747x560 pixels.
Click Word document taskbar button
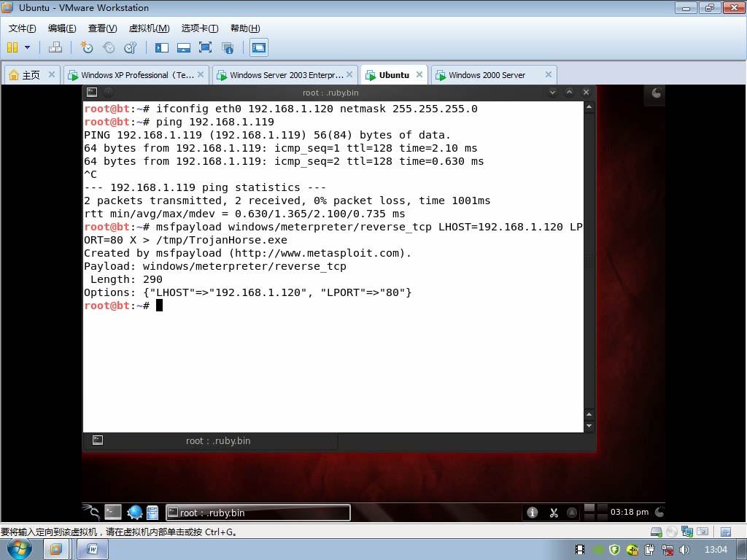coord(93,550)
